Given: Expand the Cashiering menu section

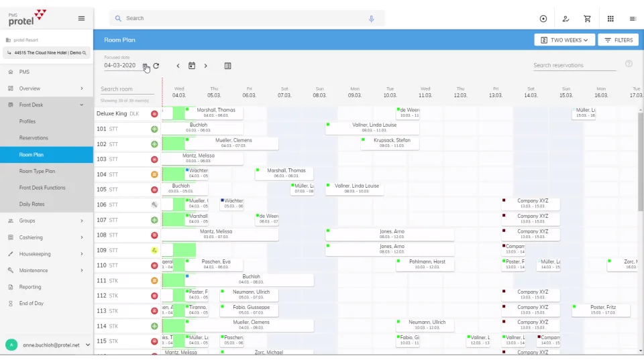Looking at the screenshot, I should point(46,237).
